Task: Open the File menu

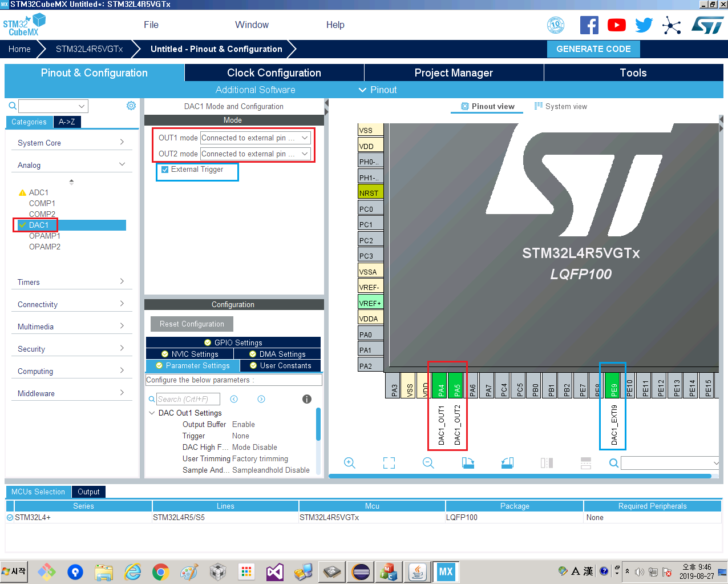Action: point(151,25)
